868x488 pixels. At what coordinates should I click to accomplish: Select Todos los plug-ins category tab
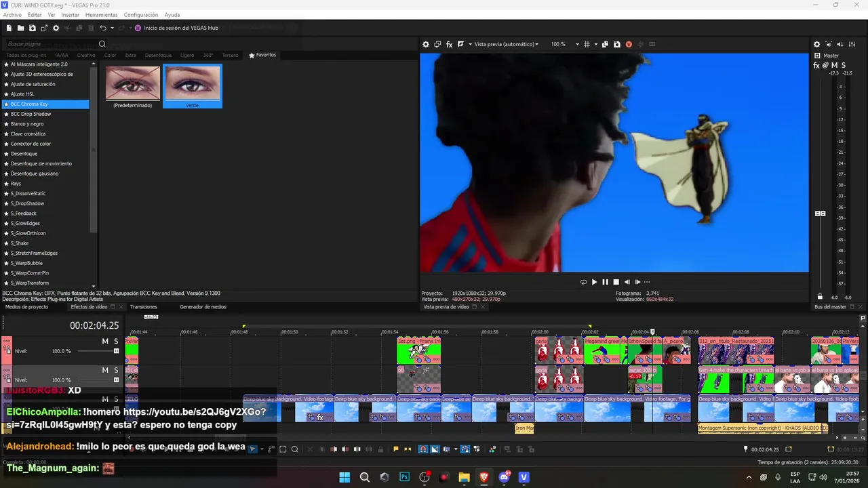(x=26, y=55)
